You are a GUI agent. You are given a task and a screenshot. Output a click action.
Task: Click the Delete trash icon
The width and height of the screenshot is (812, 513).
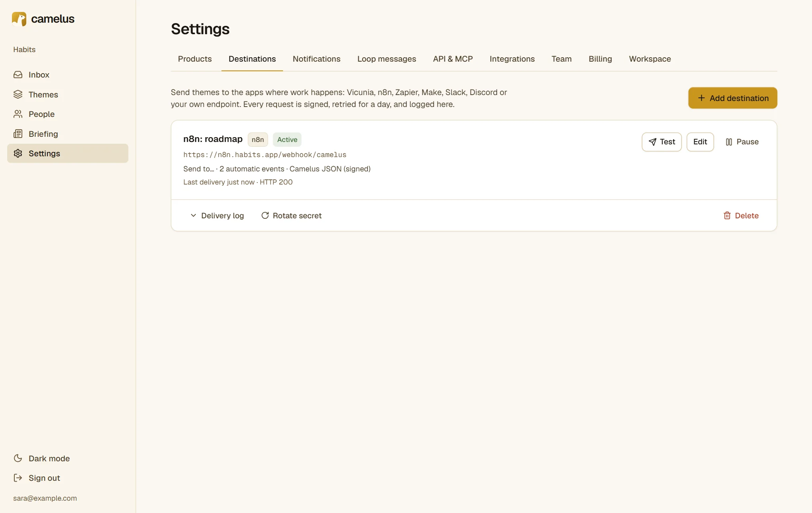point(727,216)
